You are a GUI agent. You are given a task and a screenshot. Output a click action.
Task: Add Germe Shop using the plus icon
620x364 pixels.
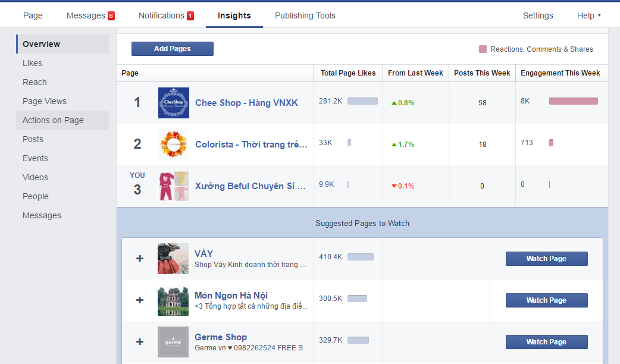139,341
